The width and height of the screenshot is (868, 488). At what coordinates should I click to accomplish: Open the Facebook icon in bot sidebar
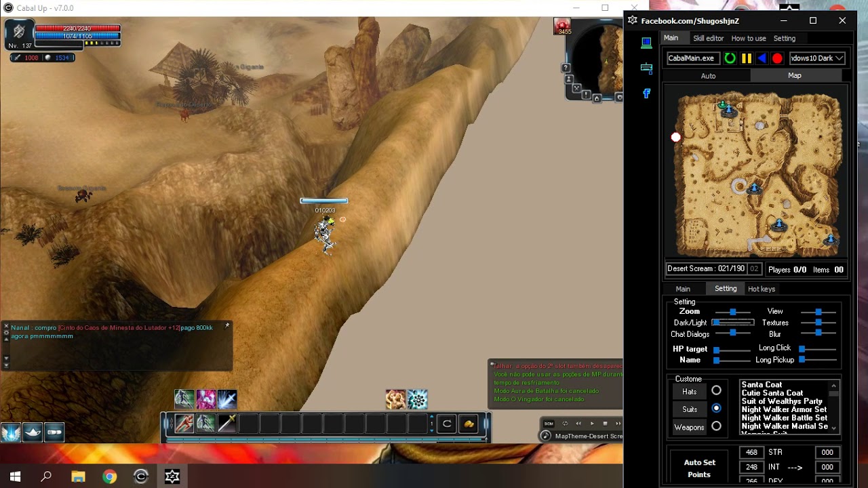pos(646,94)
